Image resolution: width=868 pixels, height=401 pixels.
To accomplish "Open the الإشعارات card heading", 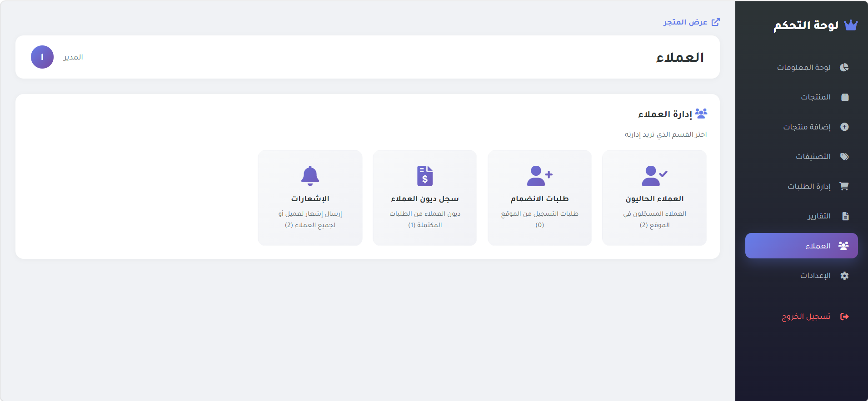I will 310,199.
